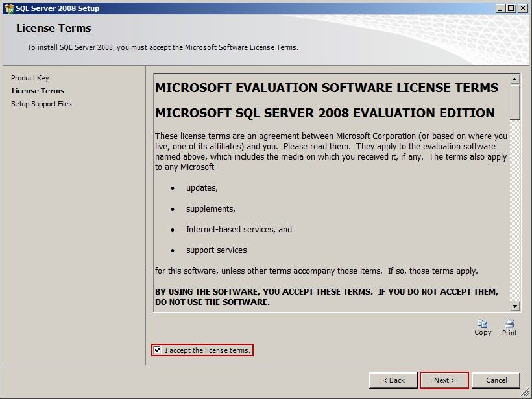Image resolution: width=532 pixels, height=399 pixels.
Task: Click the SQL Server Setup title bar icon
Action: click(9, 8)
